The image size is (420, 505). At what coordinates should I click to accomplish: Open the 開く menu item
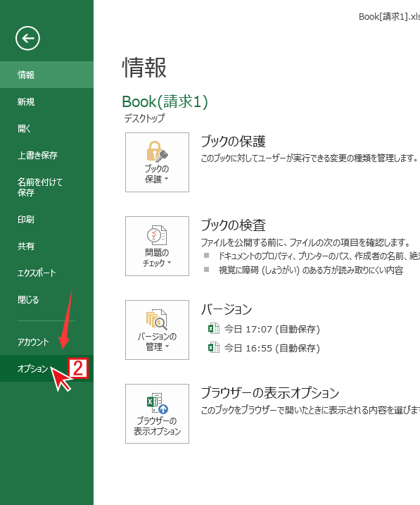click(x=46, y=128)
